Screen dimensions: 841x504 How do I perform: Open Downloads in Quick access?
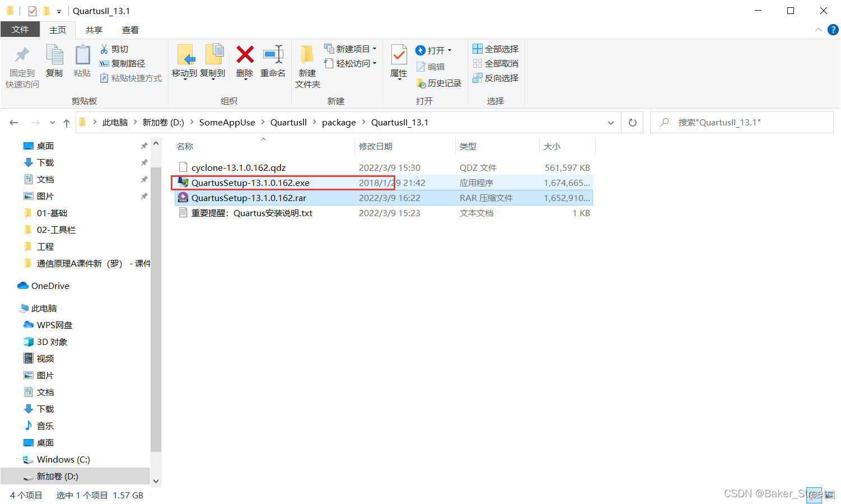pyautogui.click(x=45, y=162)
